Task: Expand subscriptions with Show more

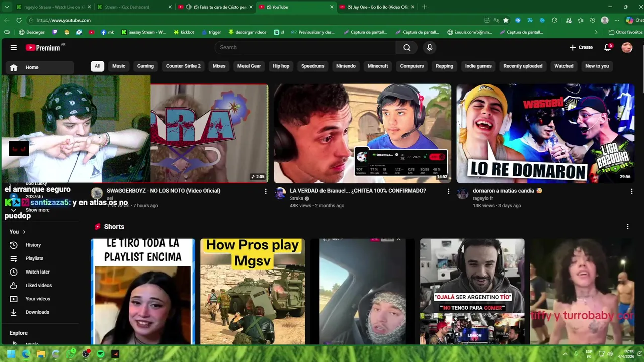Action: pos(37,210)
